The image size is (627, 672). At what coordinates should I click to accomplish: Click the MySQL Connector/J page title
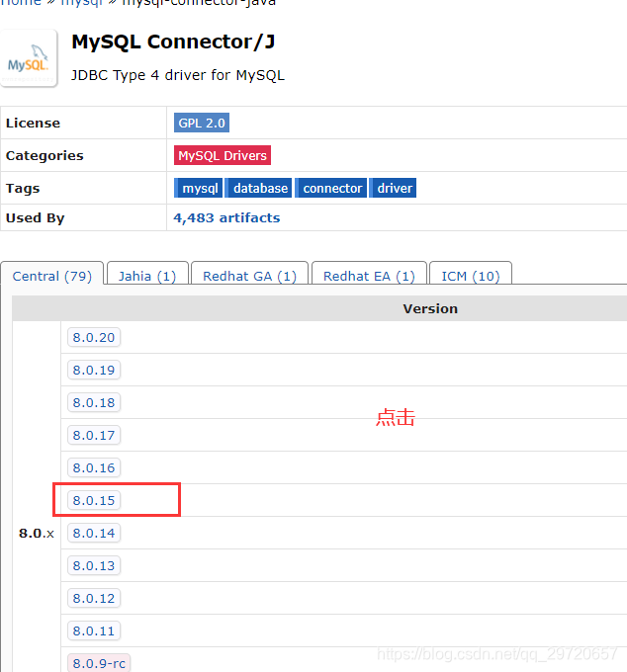[173, 42]
